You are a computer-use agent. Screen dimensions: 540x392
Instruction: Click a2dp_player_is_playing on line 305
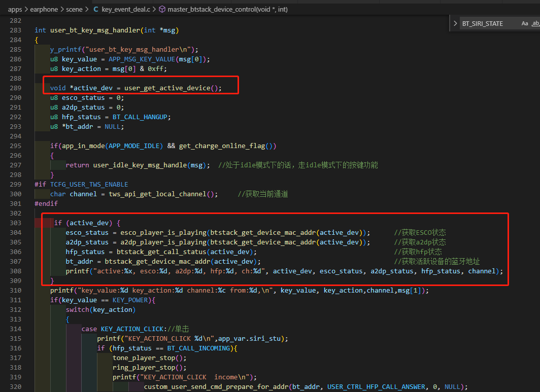(163, 242)
